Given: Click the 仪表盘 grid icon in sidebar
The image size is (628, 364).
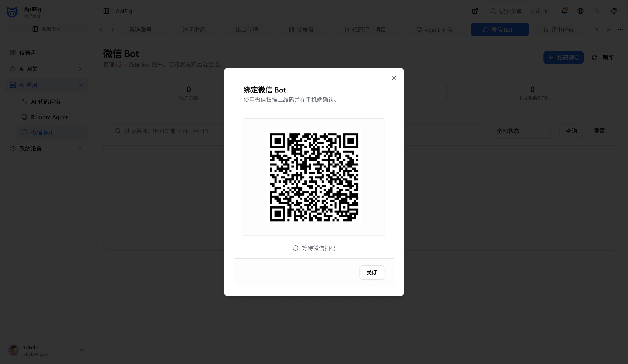Looking at the screenshot, I should [x=13, y=53].
